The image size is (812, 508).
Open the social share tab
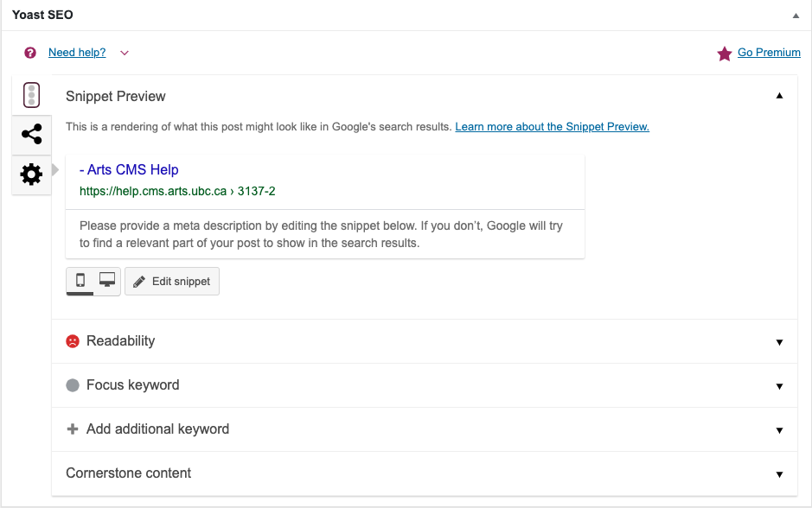click(31, 135)
